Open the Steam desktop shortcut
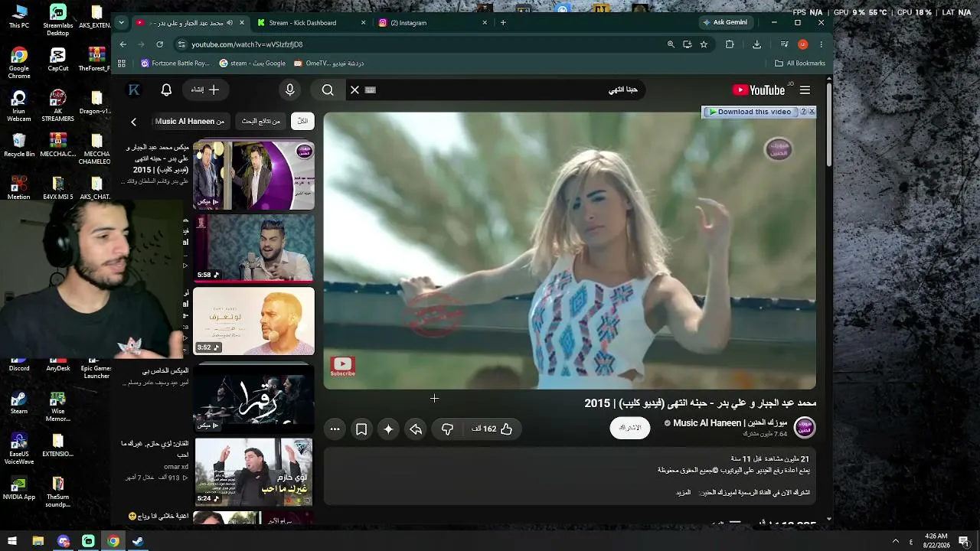 click(x=19, y=401)
